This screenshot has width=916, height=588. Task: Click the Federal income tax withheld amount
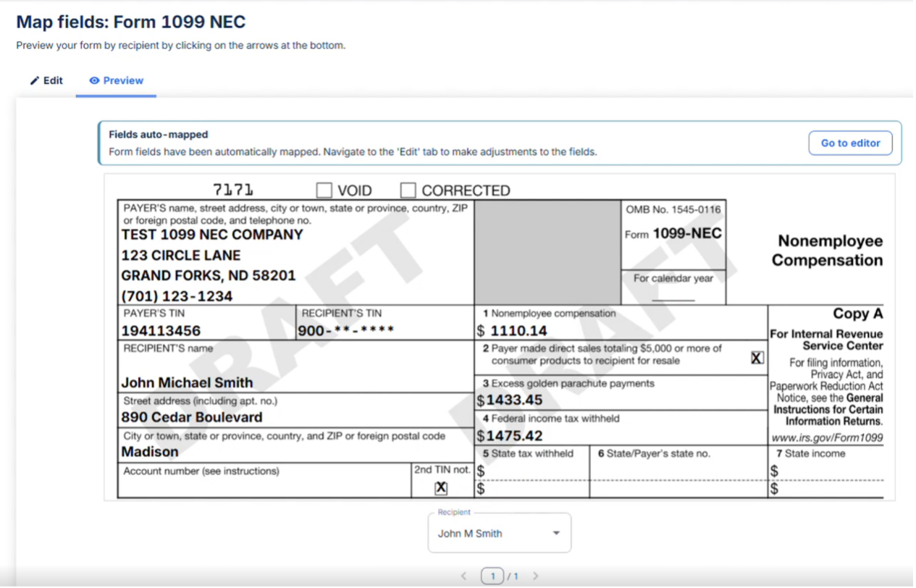pyautogui.click(x=514, y=436)
